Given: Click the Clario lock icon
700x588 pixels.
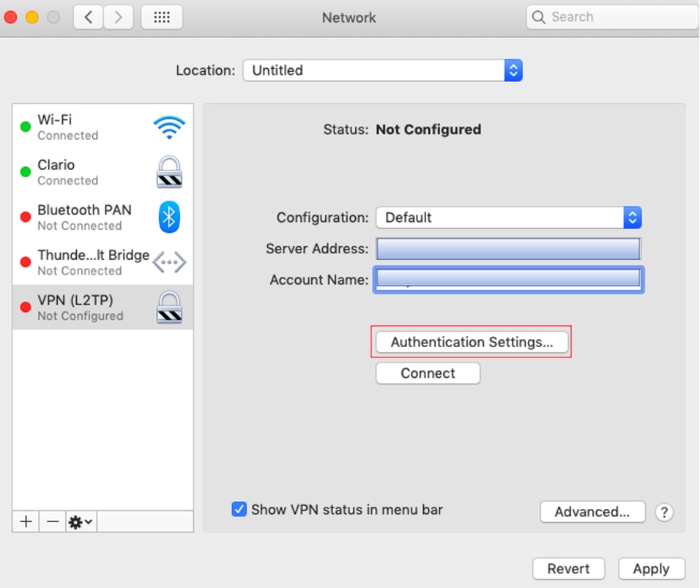Looking at the screenshot, I should [169, 172].
